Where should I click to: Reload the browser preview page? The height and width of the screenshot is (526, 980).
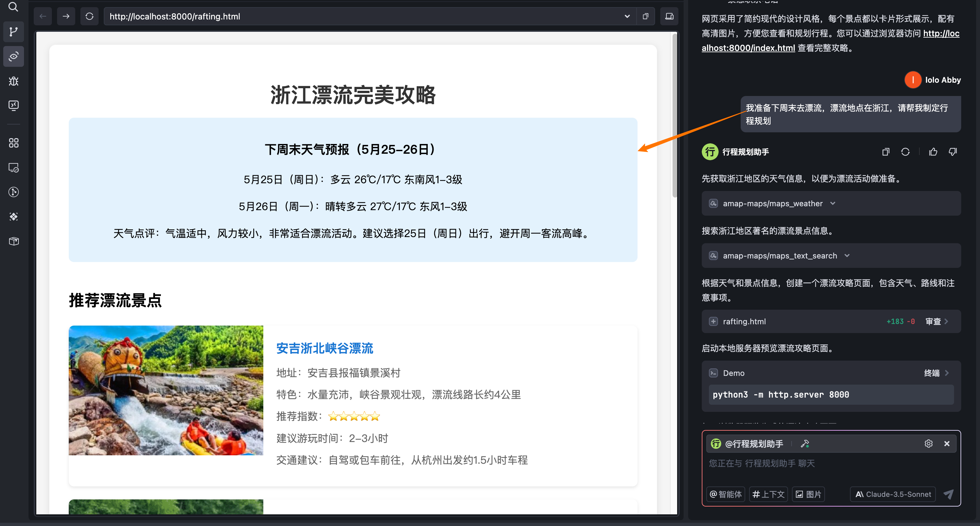click(90, 16)
